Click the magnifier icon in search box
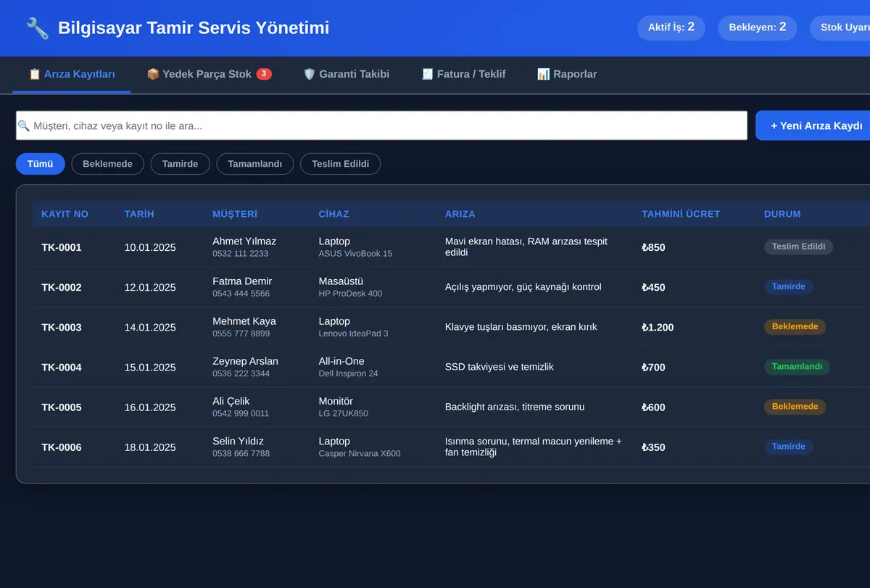 [24, 125]
